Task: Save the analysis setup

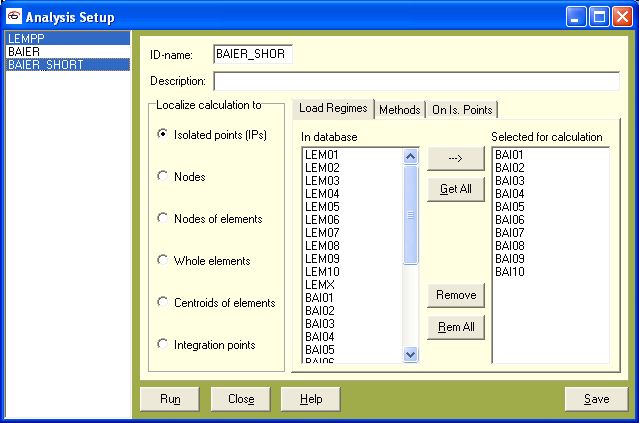Action: click(596, 399)
